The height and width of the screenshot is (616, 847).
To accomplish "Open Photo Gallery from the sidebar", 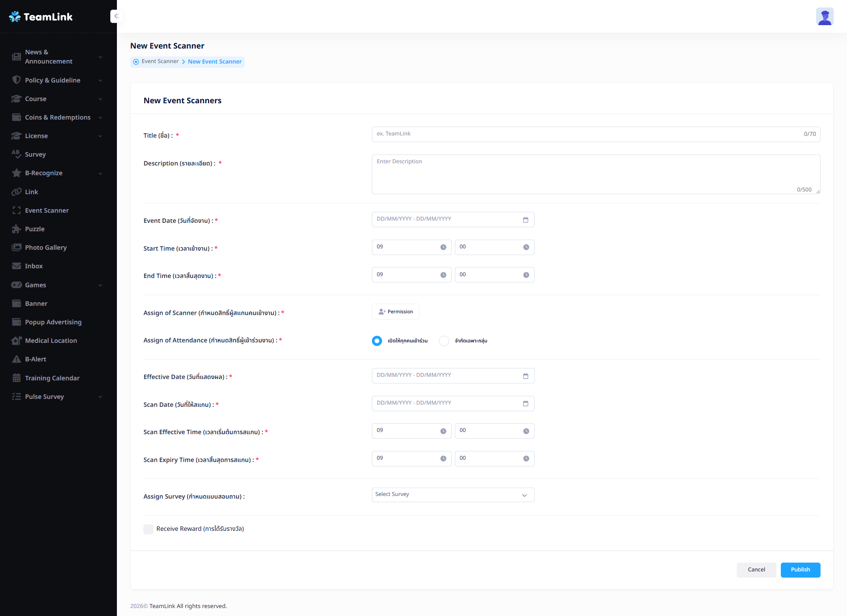I will pos(46,248).
